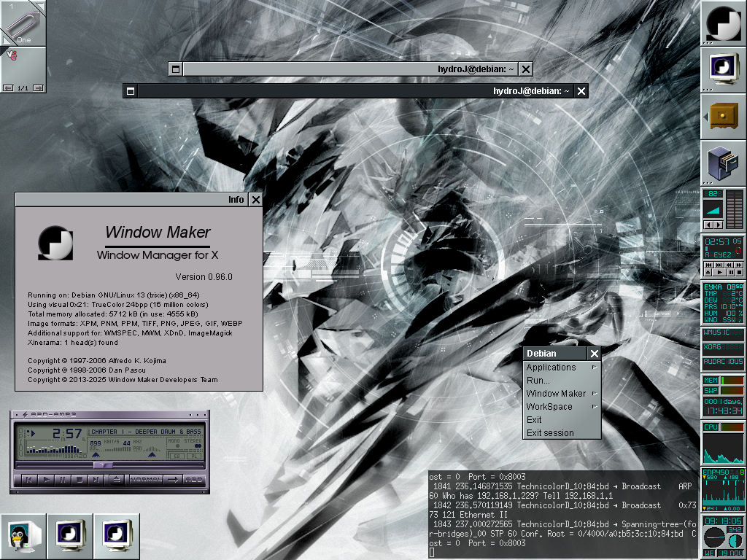Toggle the EQ button in the player
747x560 pixels.
(x=176, y=456)
